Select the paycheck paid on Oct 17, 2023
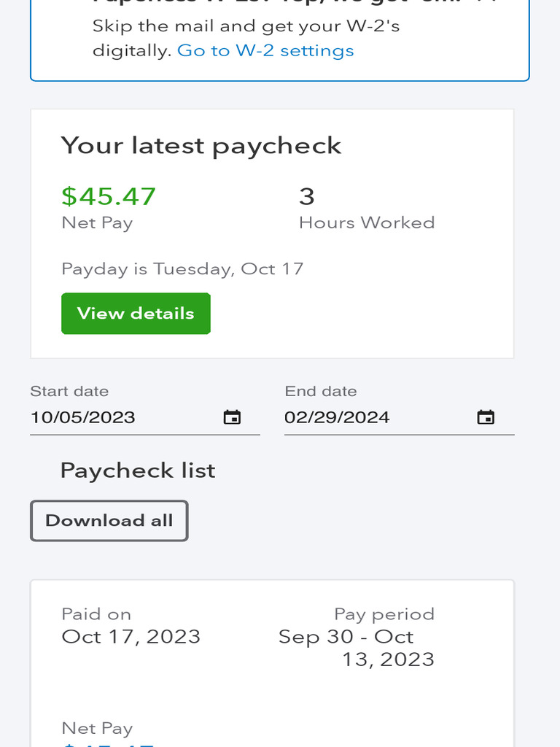 [131, 636]
